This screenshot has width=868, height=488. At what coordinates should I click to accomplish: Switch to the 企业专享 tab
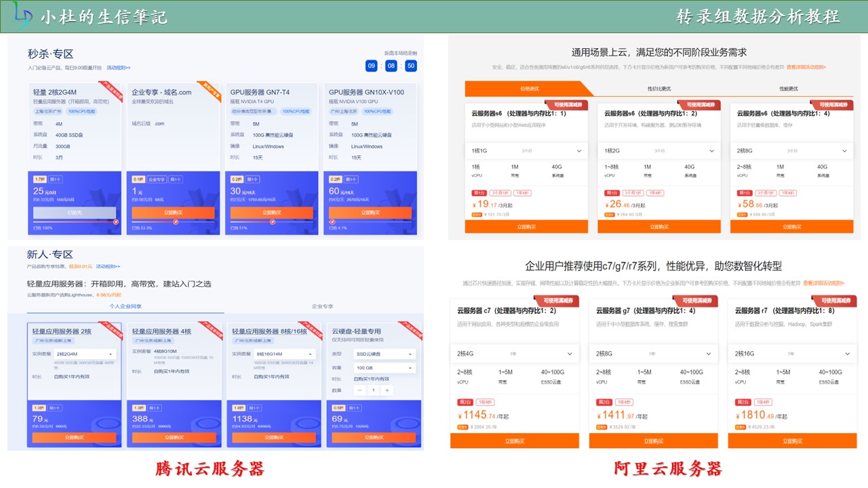click(x=322, y=306)
